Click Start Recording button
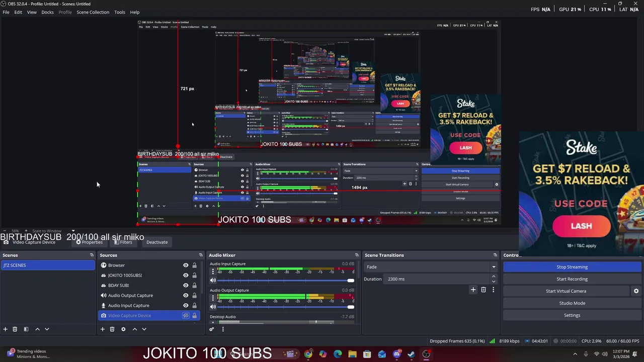 click(x=572, y=279)
